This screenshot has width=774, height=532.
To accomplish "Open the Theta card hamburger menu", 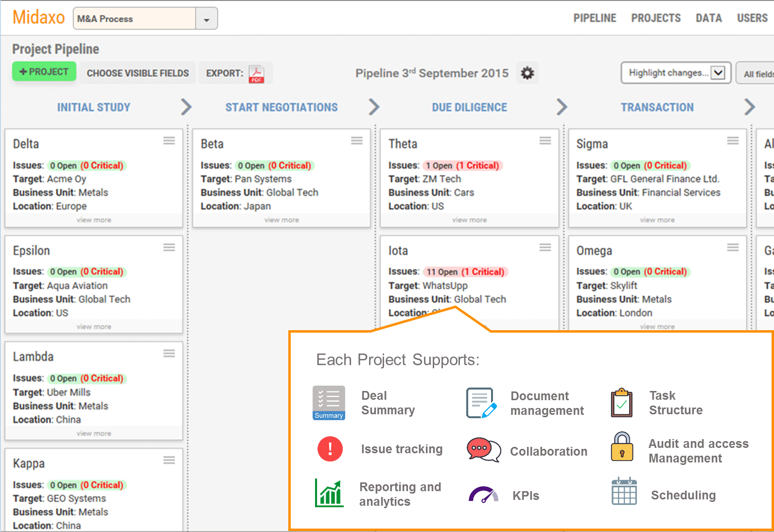I will click(x=545, y=141).
